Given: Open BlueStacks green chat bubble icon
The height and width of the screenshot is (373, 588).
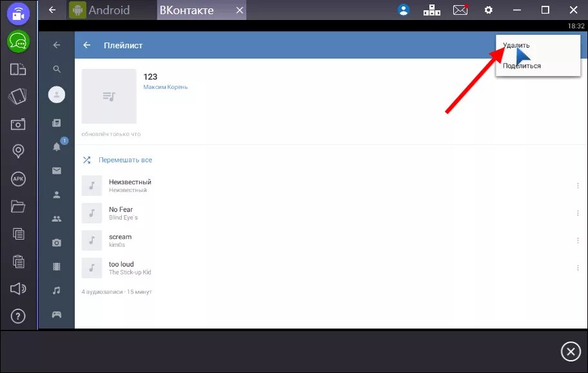Looking at the screenshot, I should click(18, 41).
